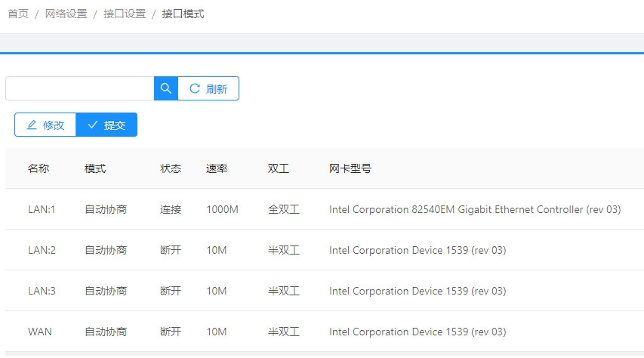Viewport: 644px width, 358px height.
Task: Click the 模式 column header
Action: [95, 168]
